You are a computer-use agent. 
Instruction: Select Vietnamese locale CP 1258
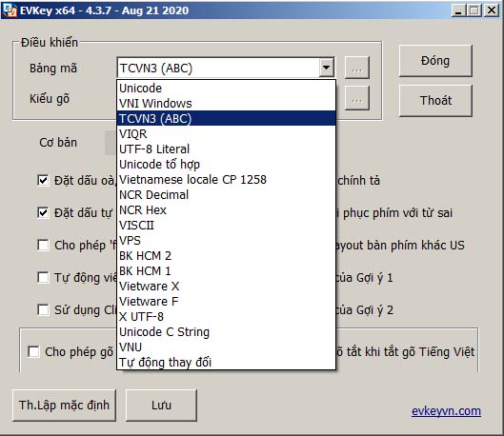(227, 180)
